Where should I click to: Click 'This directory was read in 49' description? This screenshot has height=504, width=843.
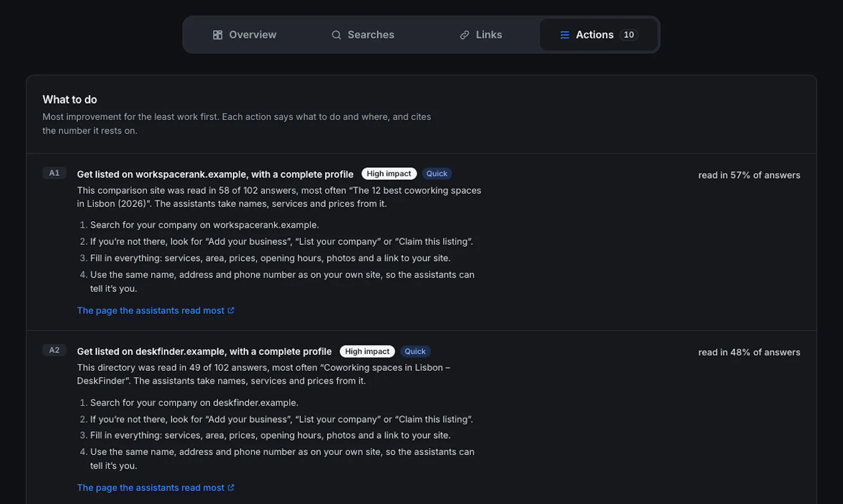263,374
